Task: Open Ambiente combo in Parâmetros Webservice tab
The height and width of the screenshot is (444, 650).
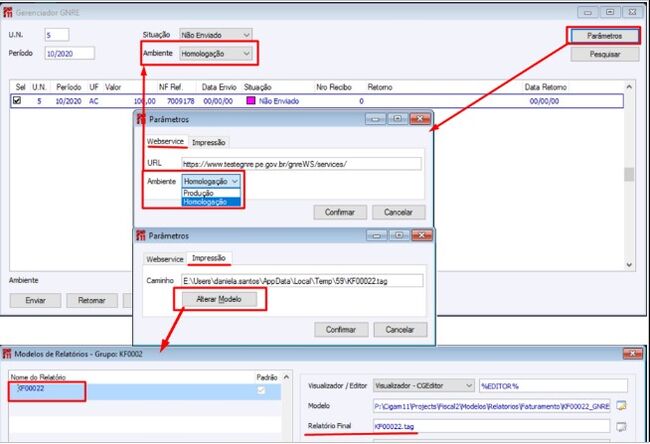Action: [211, 181]
